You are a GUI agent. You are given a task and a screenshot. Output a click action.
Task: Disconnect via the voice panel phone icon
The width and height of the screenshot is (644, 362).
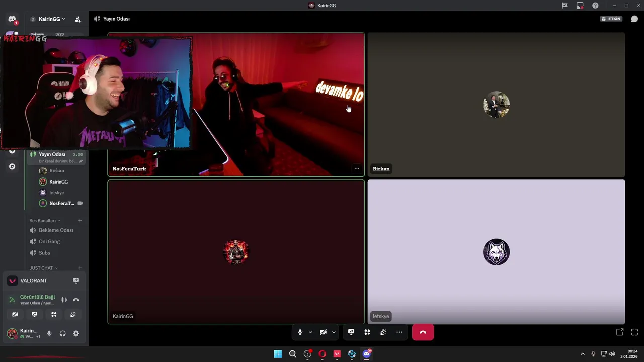click(x=76, y=300)
